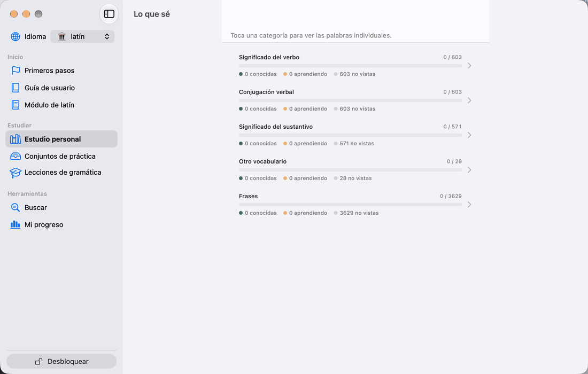Expand the Frases category chevron
The image size is (588, 374).
point(469,205)
